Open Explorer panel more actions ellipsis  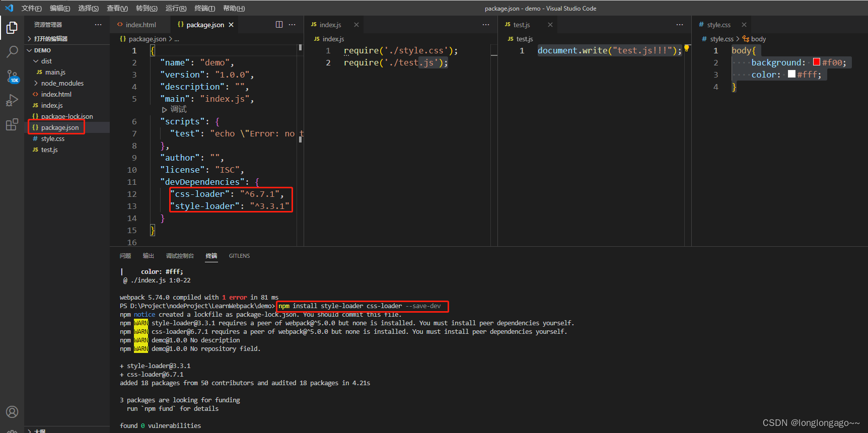tap(98, 25)
